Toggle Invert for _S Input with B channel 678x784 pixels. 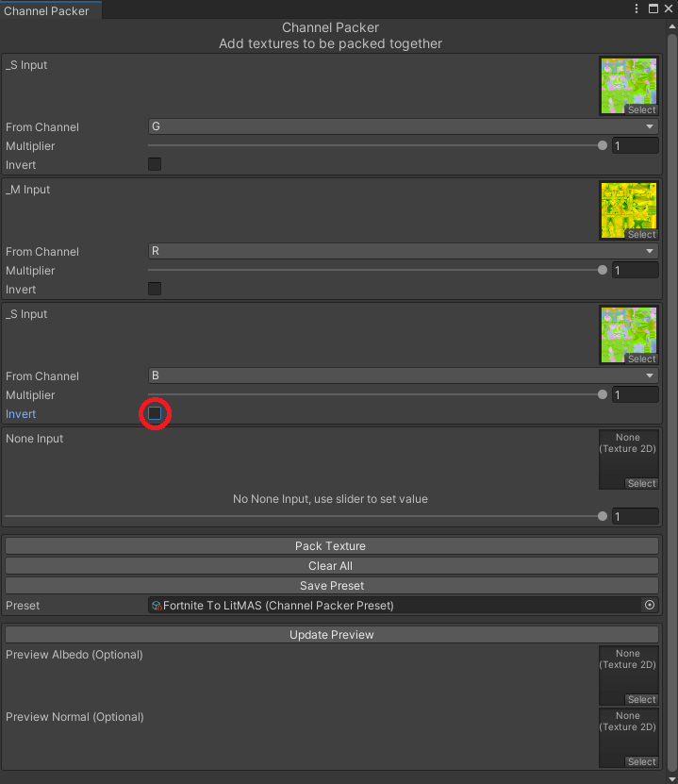[155, 413]
